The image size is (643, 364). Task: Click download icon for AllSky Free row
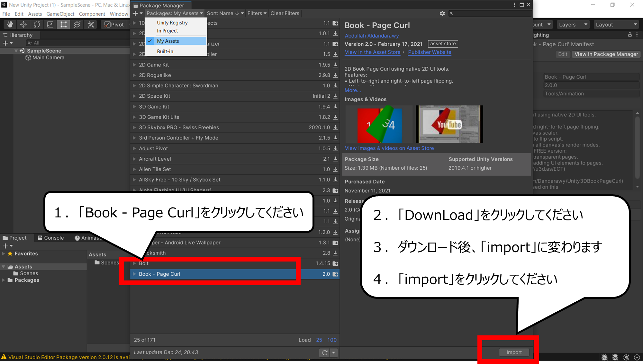click(x=335, y=180)
